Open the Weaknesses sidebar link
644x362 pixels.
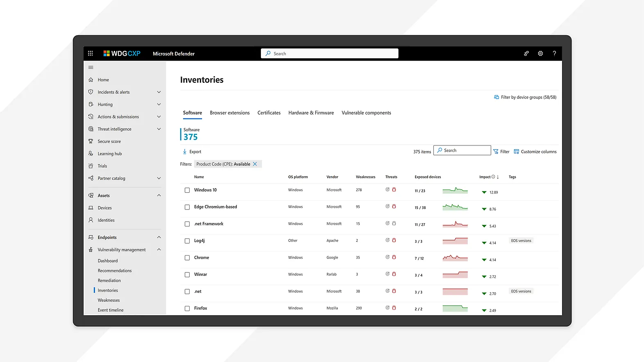click(x=109, y=300)
